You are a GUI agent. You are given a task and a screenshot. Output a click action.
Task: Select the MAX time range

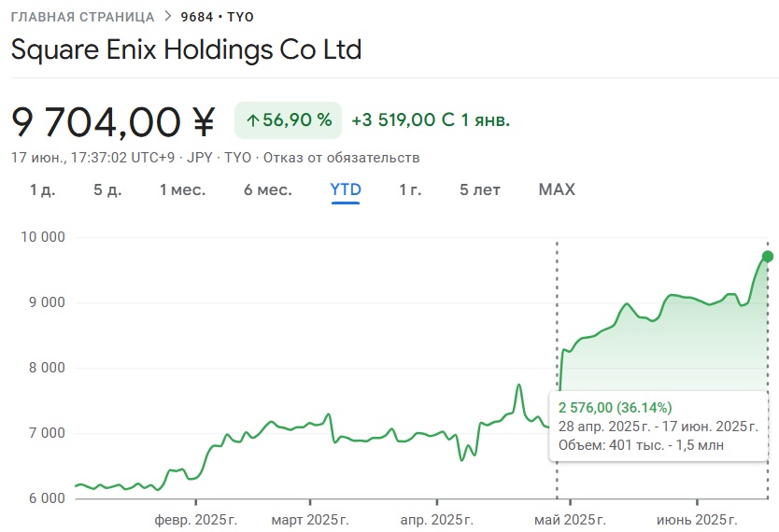[x=557, y=189]
